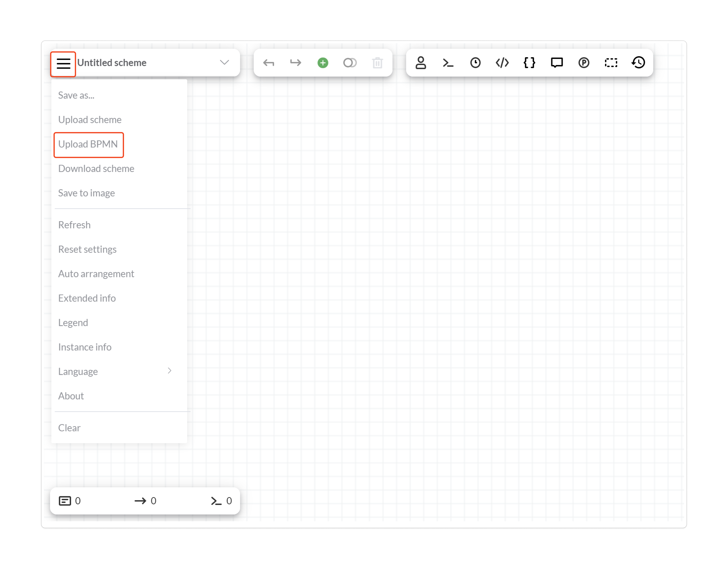This screenshot has width=728, height=570.
Task: Select Reset settings menu item
Action: 87,249
